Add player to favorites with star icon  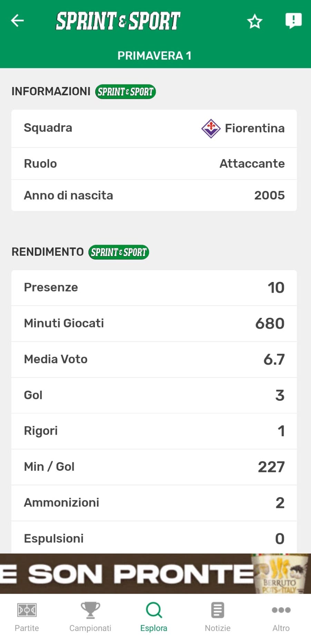(255, 21)
